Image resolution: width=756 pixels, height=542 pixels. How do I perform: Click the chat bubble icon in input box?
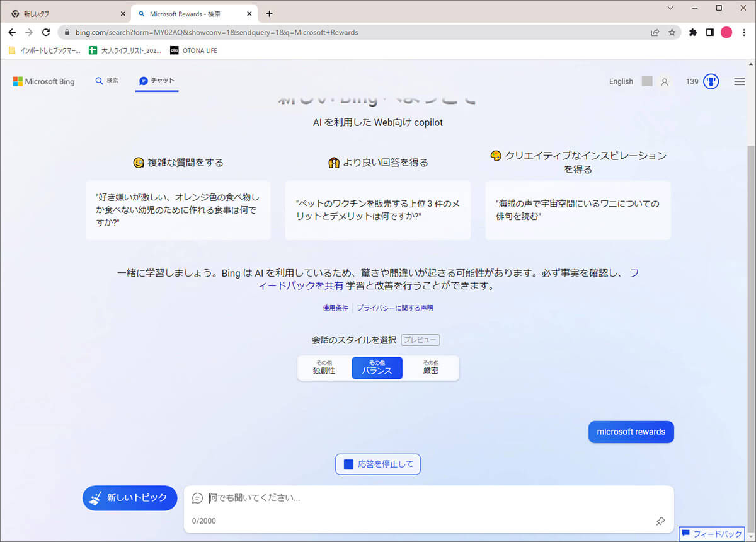tap(197, 498)
